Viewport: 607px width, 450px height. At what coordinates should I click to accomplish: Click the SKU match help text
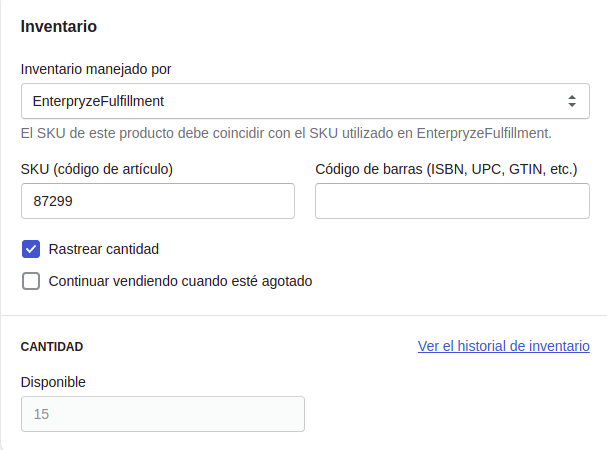coord(286,132)
